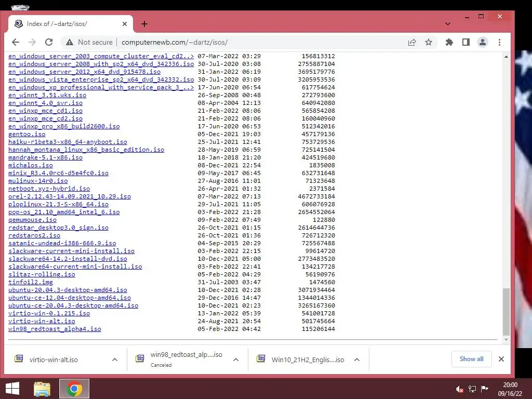Open Action Center flag icon
532x399 pixels.
pyautogui.click(x=485, y=389)
